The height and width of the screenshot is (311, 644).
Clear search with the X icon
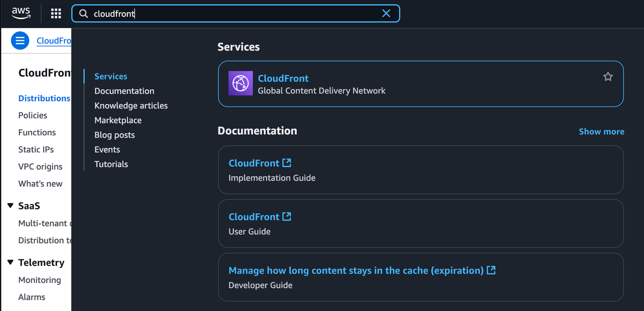(386, 14)
